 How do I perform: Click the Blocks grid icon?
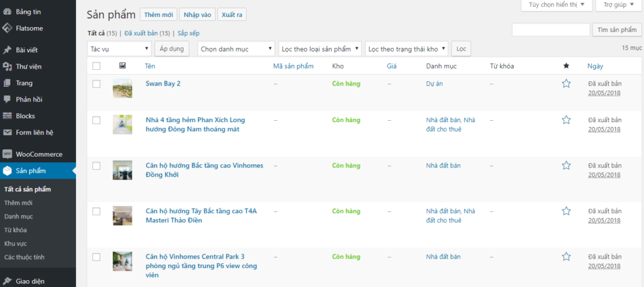point(7,116)
